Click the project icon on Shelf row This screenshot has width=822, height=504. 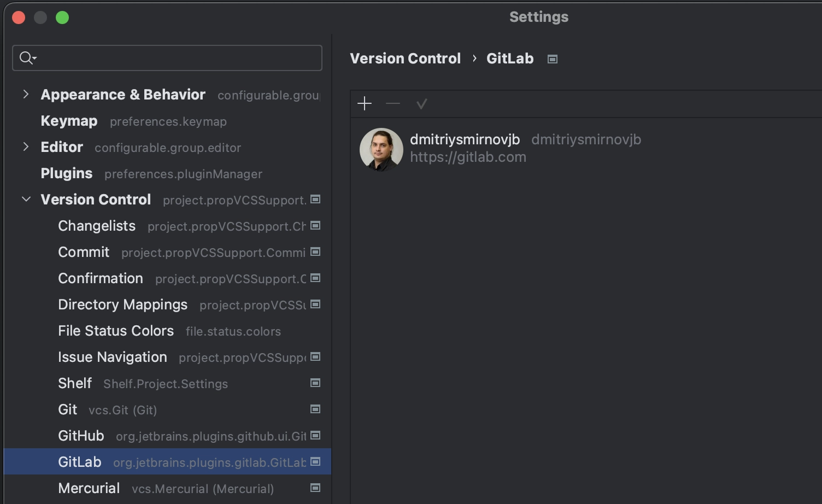(x=315, y=383)
